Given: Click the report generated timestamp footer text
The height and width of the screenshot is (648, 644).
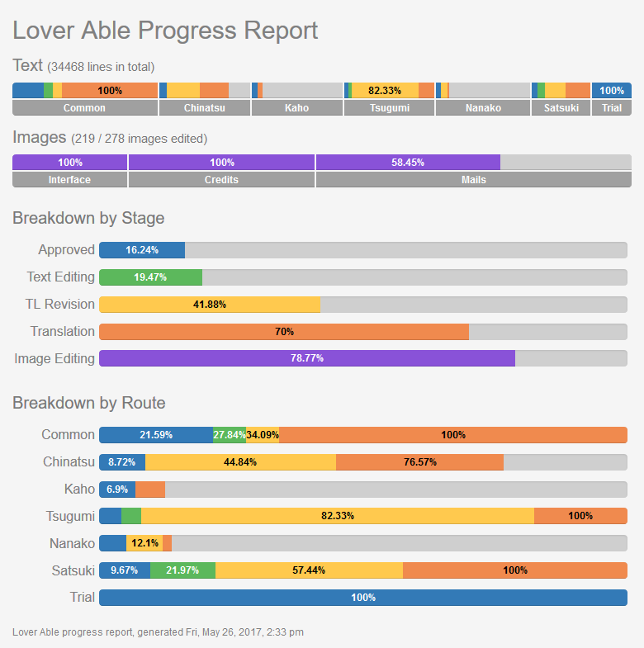Looking at the screenshot, I should click(159, 632).
